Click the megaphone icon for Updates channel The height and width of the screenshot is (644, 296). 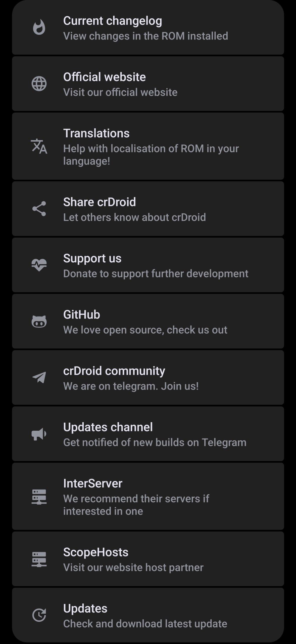tap(39, 434)
